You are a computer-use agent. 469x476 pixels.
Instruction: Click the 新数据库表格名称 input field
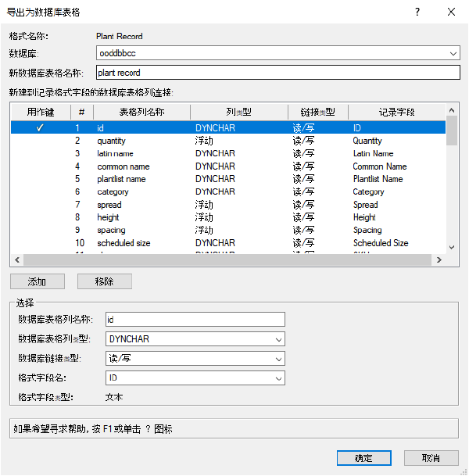pos(277,73)
